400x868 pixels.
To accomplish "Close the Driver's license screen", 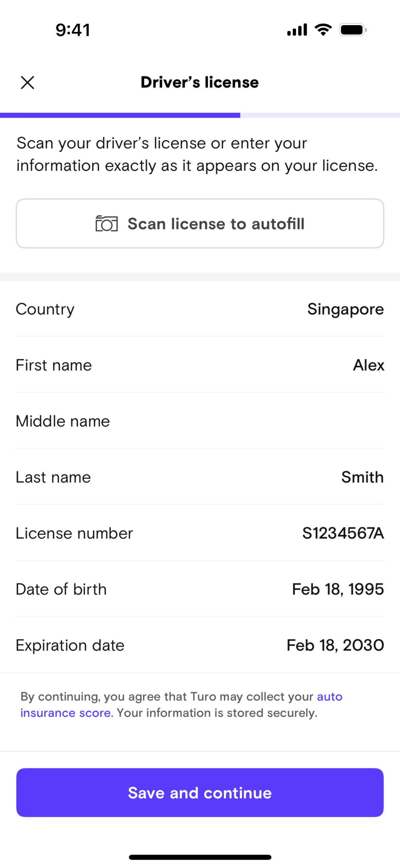I will click(x=27, y=83).
